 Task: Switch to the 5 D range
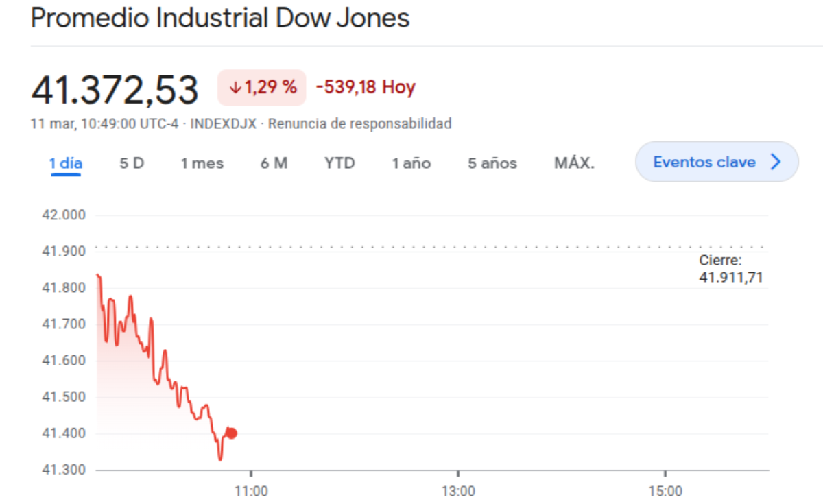(132, 163)
